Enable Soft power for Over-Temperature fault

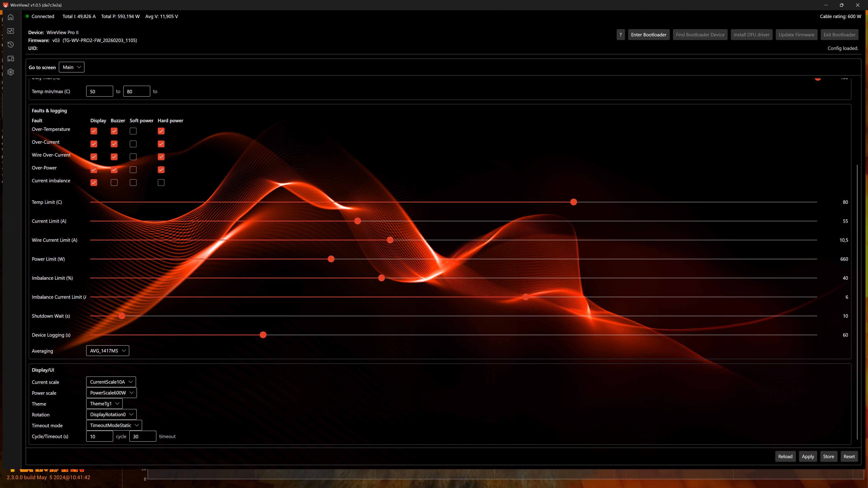pyautogui.click(x=133, y=131)
